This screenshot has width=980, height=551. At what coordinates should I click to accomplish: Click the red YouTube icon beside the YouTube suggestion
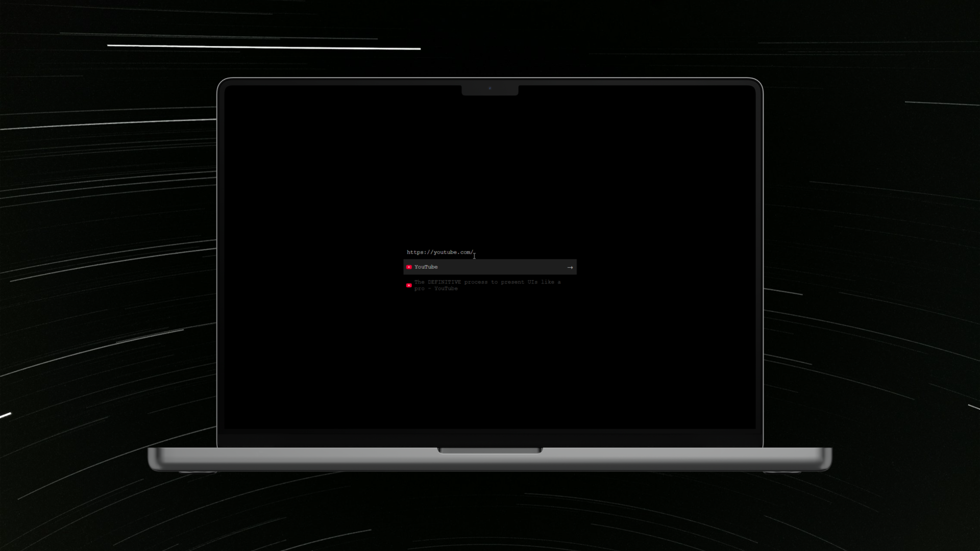pos(409,267)
